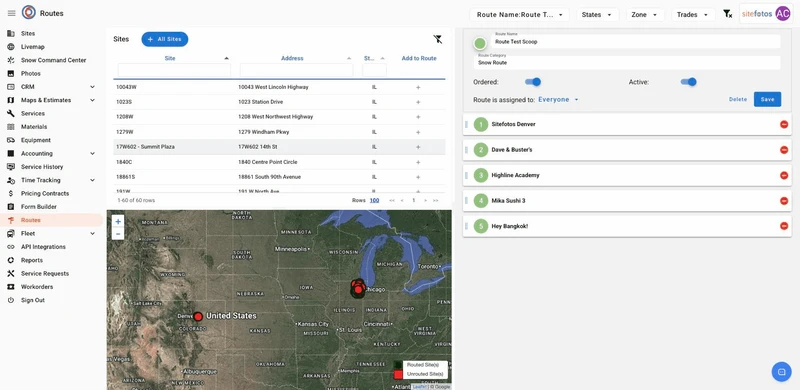Screen dimensions: 800x390
Task: Add site 1840C to route
Action: click(x=418, y=162)
